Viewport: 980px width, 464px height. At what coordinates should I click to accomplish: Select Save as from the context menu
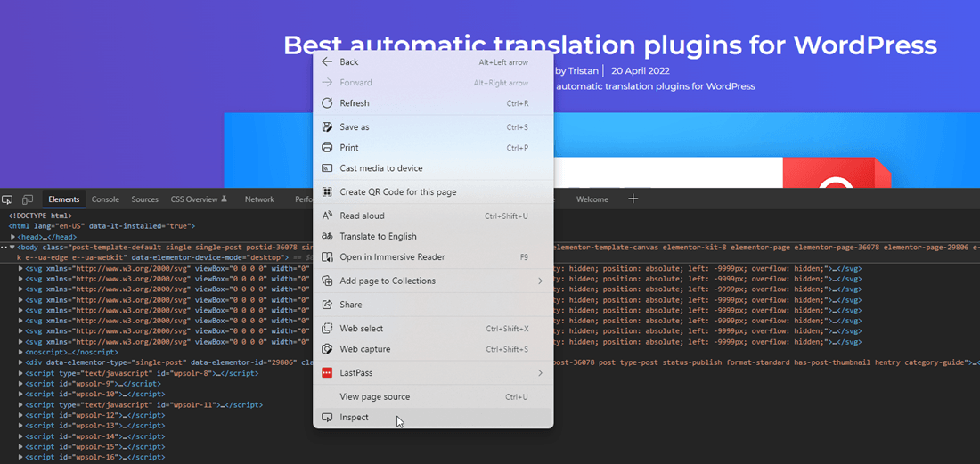[432, 126]
